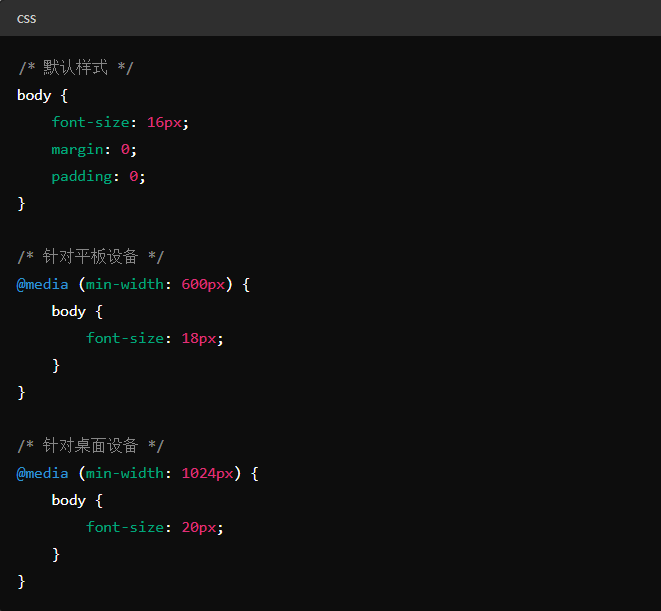
Task: Click the 针对桌面设备 comment
Action: 91,446
